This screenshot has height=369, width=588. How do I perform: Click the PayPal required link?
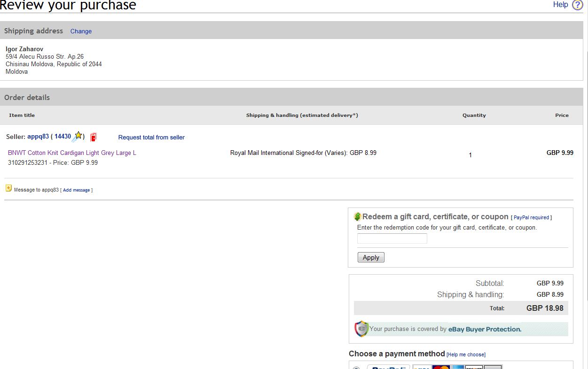pyautogui.click(x=531, y=217)
